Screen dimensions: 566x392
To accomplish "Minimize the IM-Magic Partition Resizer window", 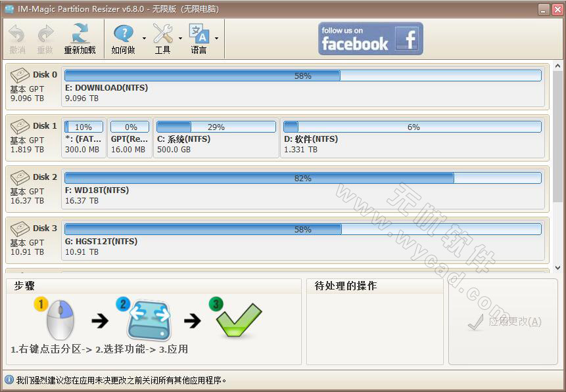I will 544,9.
